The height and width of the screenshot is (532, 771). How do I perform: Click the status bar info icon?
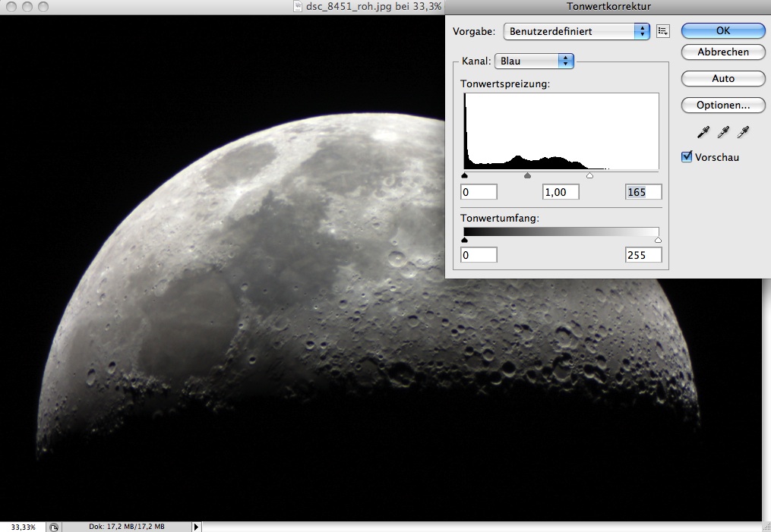coord(54,527)
